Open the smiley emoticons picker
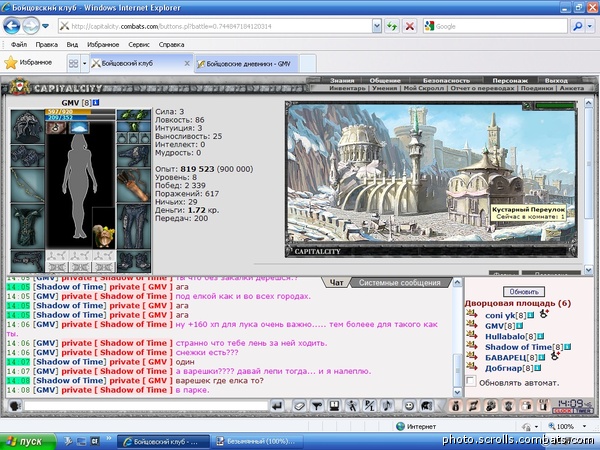Viewport: 600px width, 450px height. click(x=409, y=406)
